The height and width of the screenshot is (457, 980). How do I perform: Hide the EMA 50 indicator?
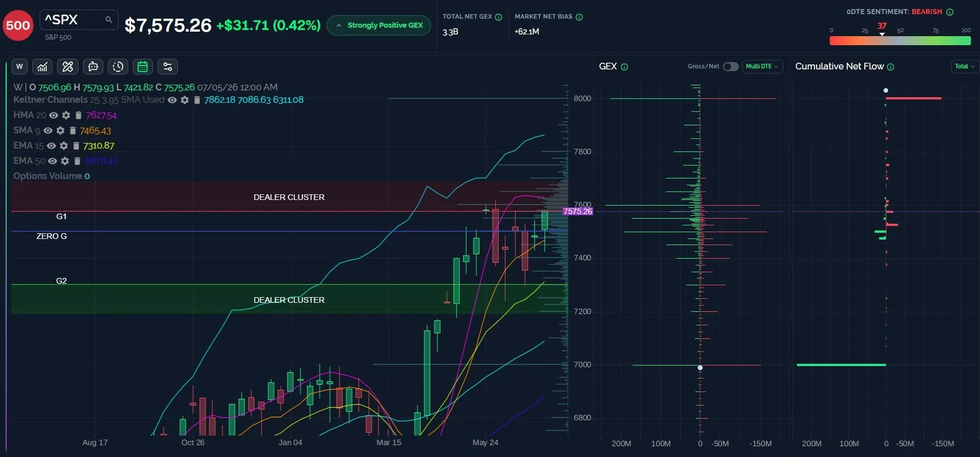pyautogui.click(x=53, y=161)
